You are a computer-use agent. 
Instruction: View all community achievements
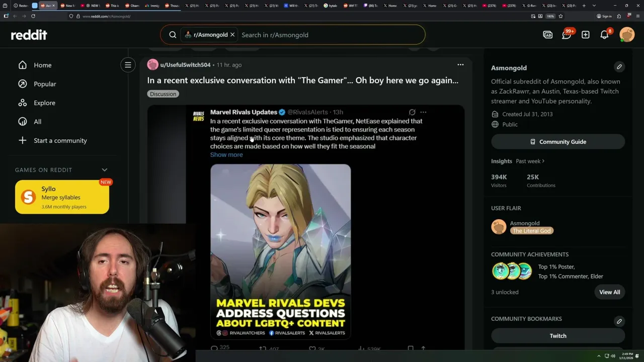(609, 292)
